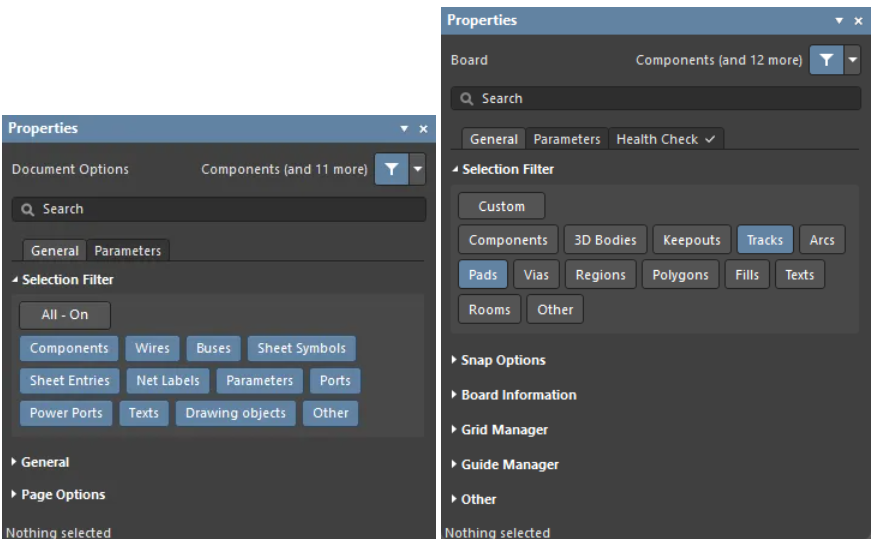Toggle Rooms selection filter

[489, 310]
